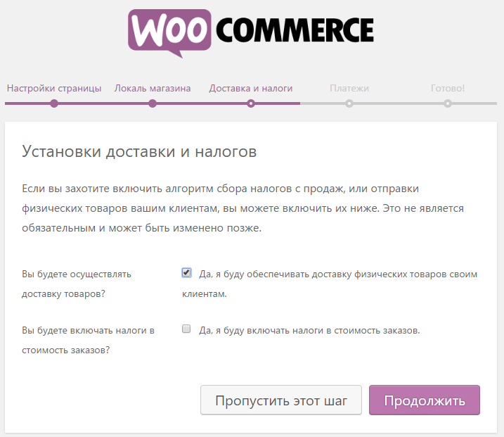The image size is (504, 437).
Task: Enable the taxes in order cost checkbox
Action: (186, 329)
